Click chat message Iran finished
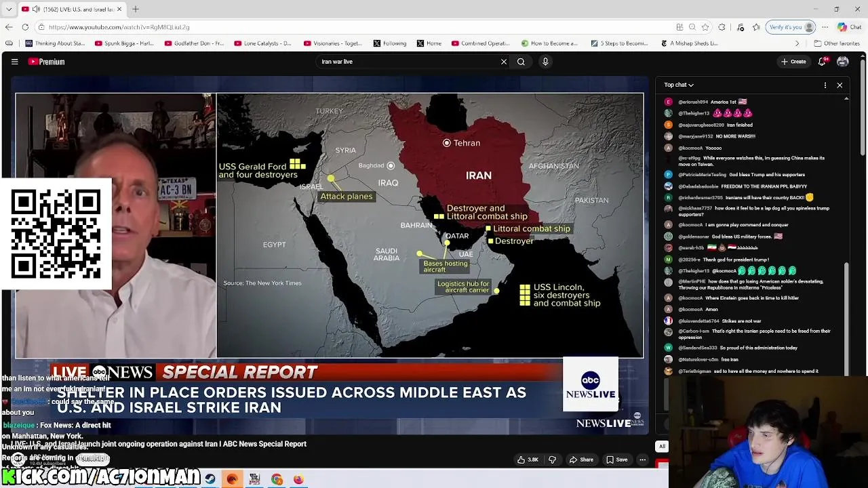This screenshot has width=868, height=488. pos(740,125)
